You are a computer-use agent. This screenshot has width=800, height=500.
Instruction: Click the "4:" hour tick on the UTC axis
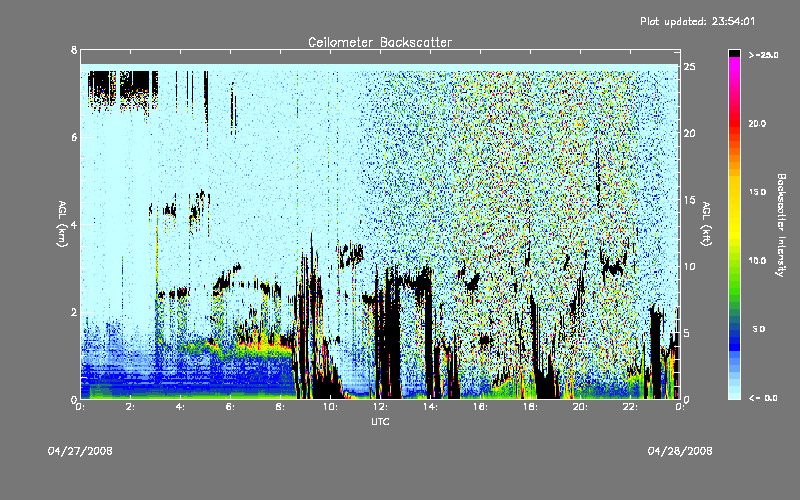coord(180,407)
